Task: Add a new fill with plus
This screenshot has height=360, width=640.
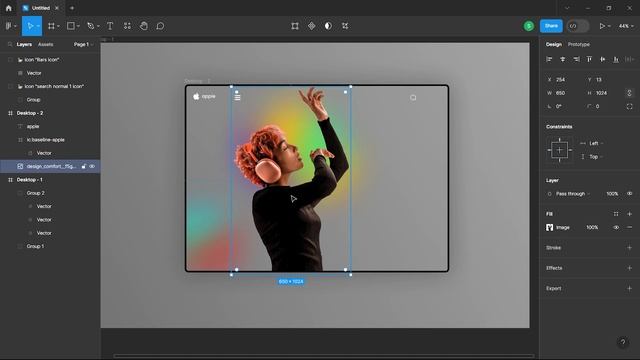Action: [629, 214]
